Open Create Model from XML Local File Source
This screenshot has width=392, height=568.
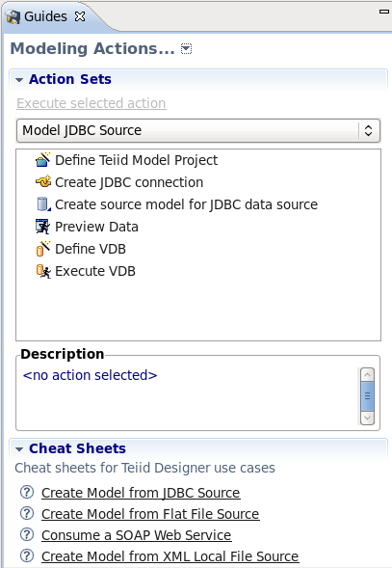click(x=170, y=556)
